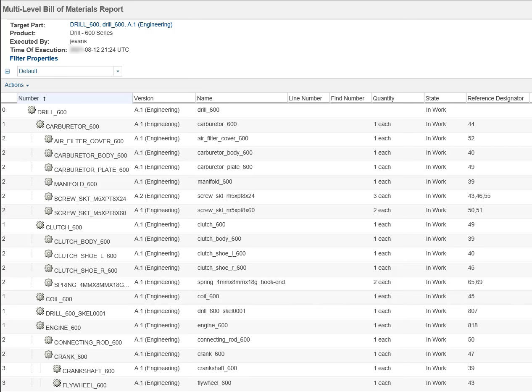Viewport: 532px width, 392px height.
Task: Click the part icon for AIR_FILTER_COVER_600
Action: point(48,139)
